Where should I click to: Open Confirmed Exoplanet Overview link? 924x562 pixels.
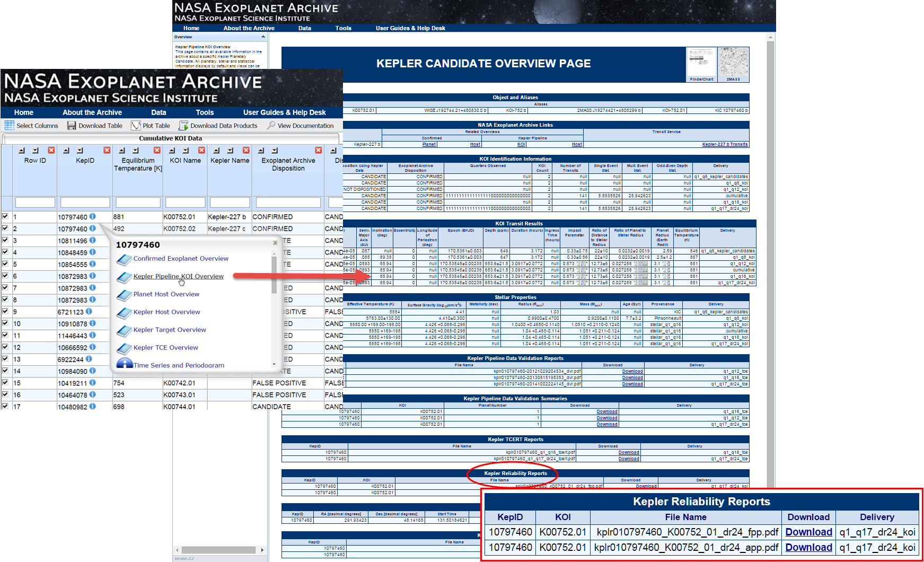pos(181,259)
